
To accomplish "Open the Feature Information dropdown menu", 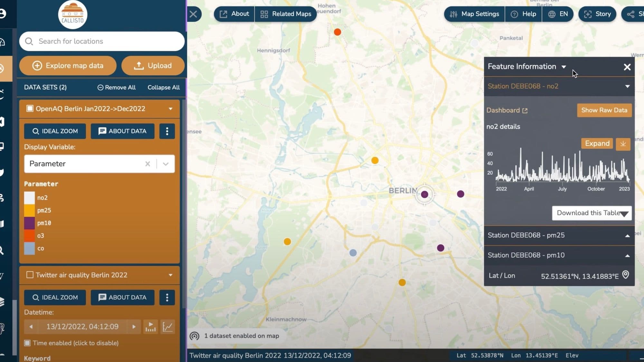I will pyautogui.click(x=564, y=66).
